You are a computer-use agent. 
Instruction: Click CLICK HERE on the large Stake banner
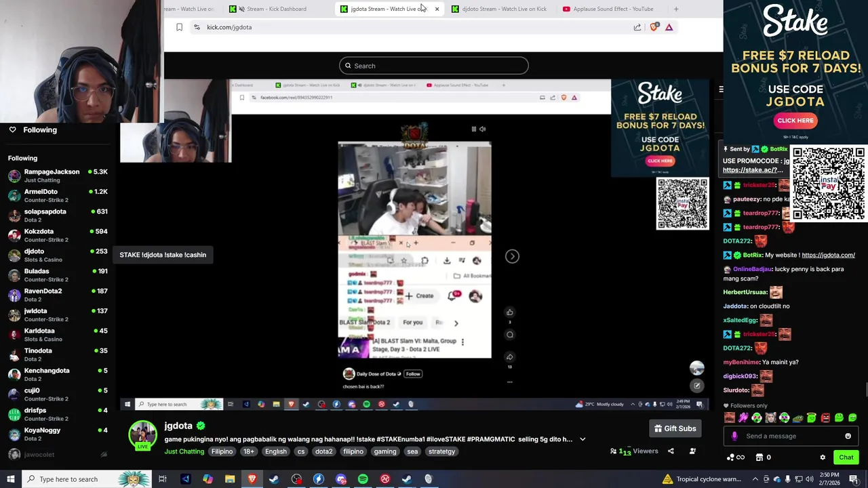795,121
